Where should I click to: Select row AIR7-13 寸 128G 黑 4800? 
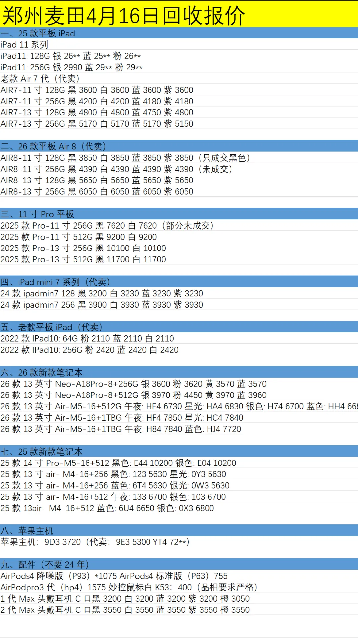[179, 112]
